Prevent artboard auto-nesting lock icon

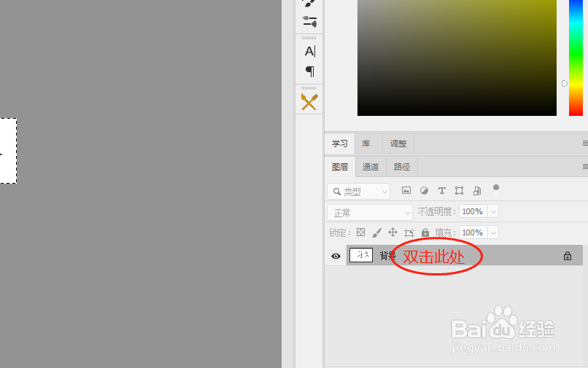tap(409, 232)
